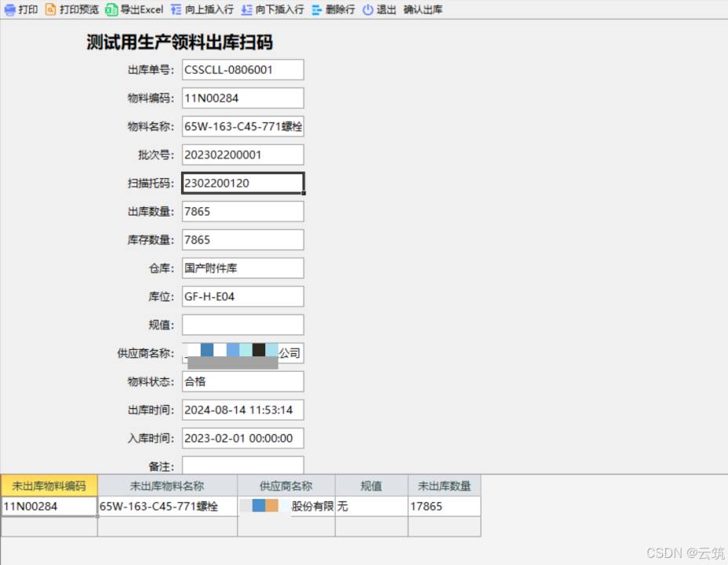Confirm outbound with 确认出库 button
Viewport: 728px width, 565px height.
[x=423, y=10]
